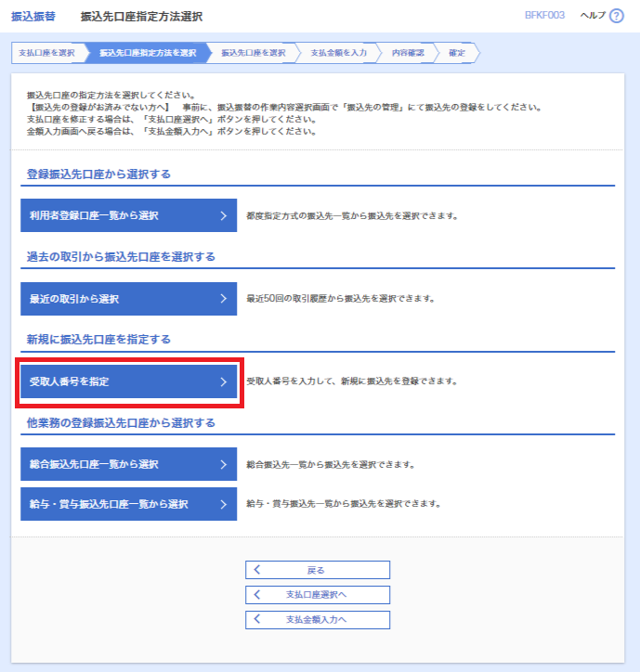This screenshot has width=640, height=672.
Task: Click description 給与・賞与振込先一覧から振込先を選択できます
Action: click(x=344, y=504)
